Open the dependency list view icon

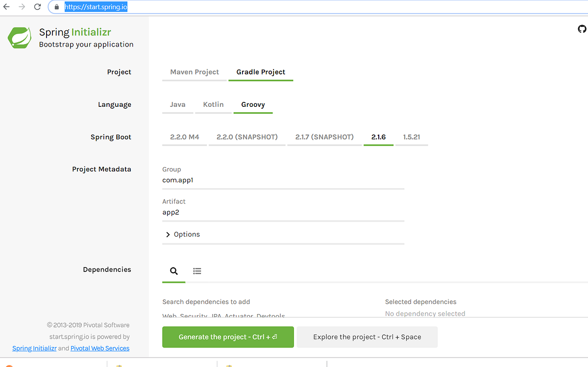click(x=197, y=270)
